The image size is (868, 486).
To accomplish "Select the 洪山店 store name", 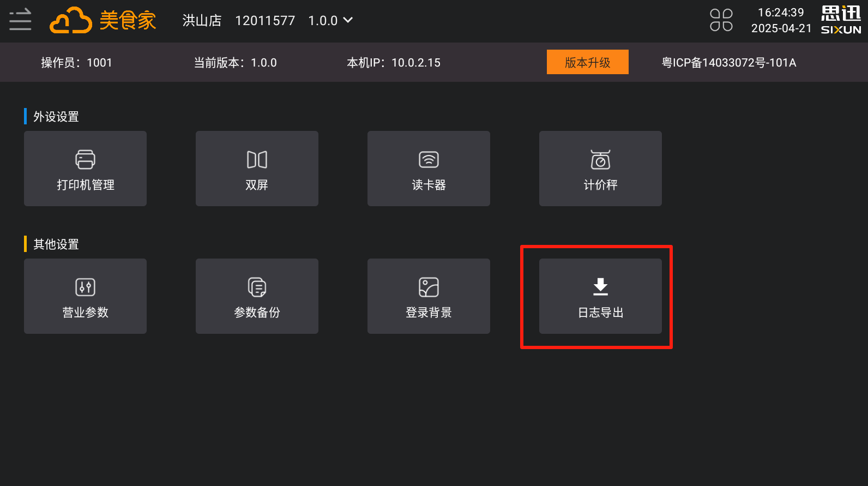I will click(x=202, y=21).
